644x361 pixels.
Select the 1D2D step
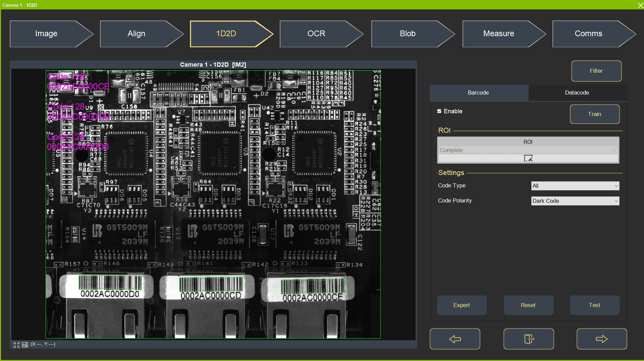(x=231, y=34)
